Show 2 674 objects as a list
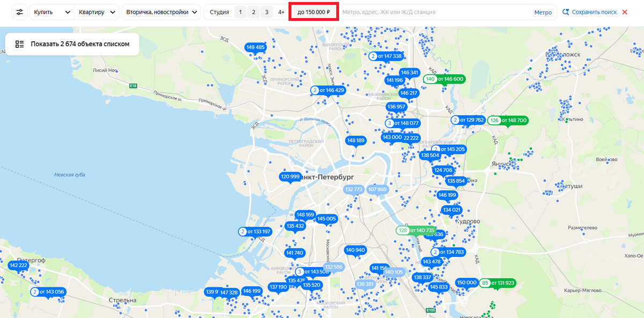Viewport: 644px width, 318px height. click(72, 44)
